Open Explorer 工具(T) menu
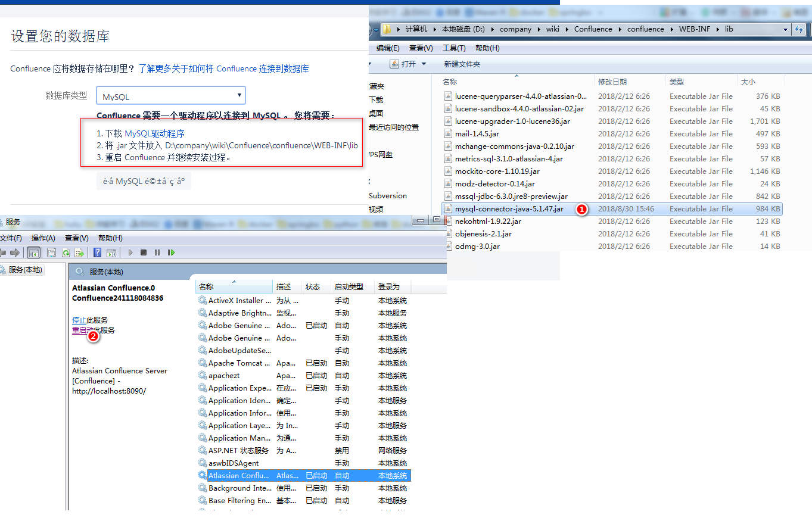This screenshot has height=524, width=812. 454,48
